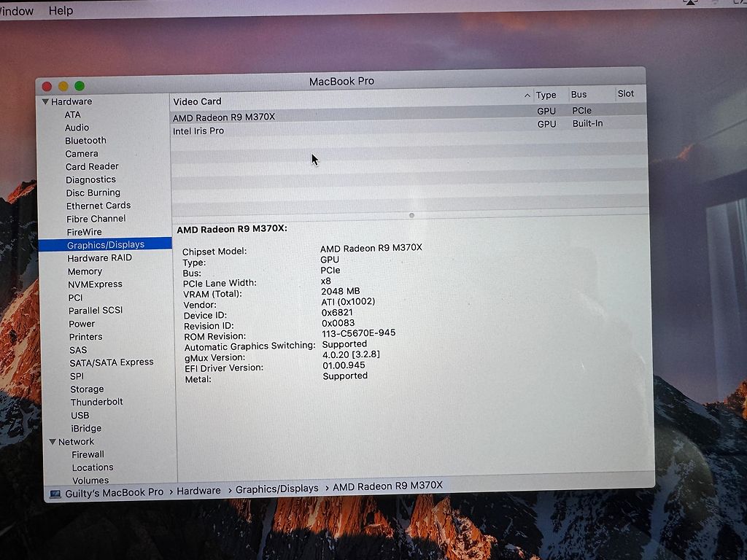
Task: Select Diagnostics item
Action: [90, 180]
